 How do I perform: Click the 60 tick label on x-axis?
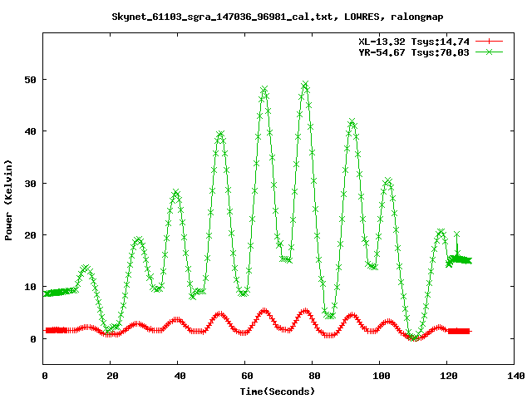tap(246, 376)
